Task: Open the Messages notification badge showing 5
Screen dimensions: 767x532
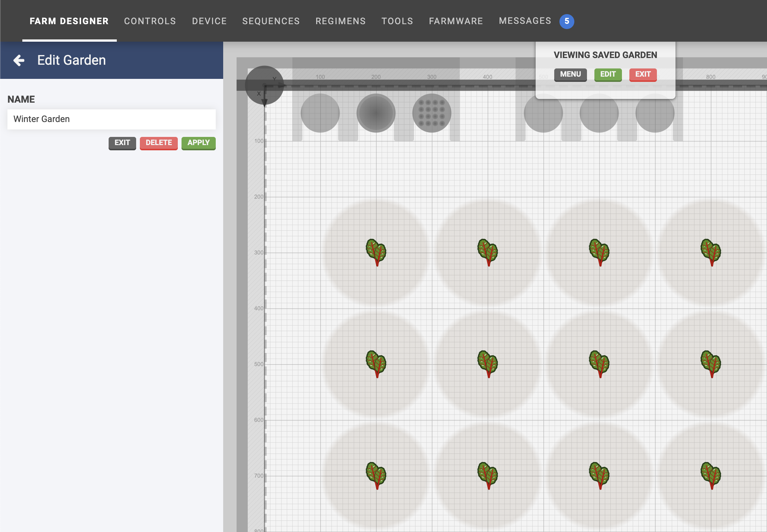Action: tap(567, 21)
